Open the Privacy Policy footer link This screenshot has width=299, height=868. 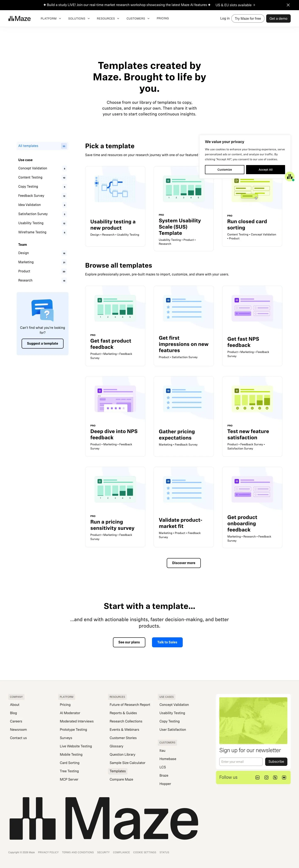point(48,852)
